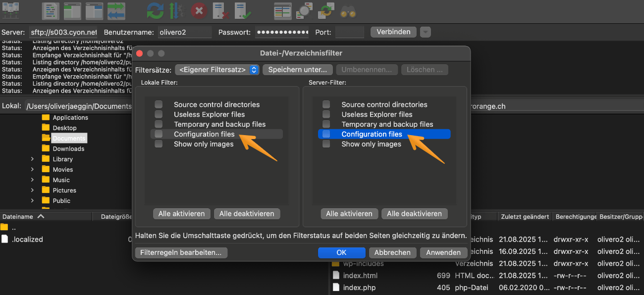Refresh the file and folder lists
Image resolution: width=644 pixels, height=295 pixels.
point(155,11)
